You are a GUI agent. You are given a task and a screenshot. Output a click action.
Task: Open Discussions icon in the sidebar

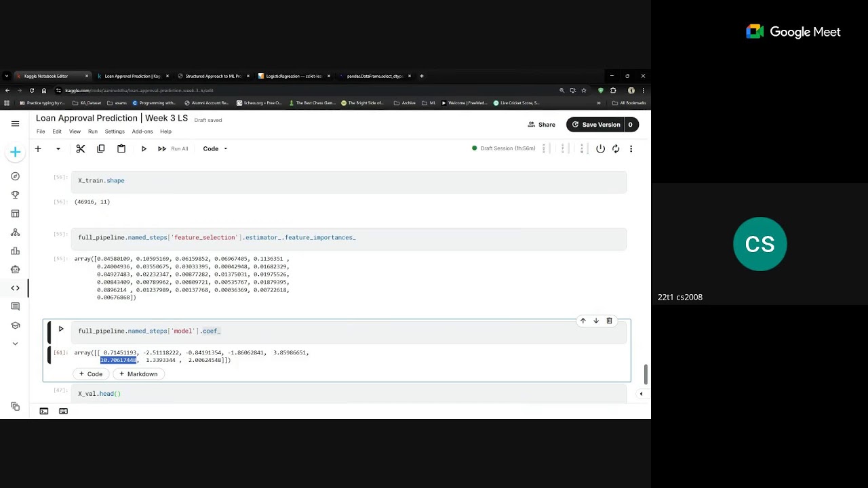pos(15,306)
